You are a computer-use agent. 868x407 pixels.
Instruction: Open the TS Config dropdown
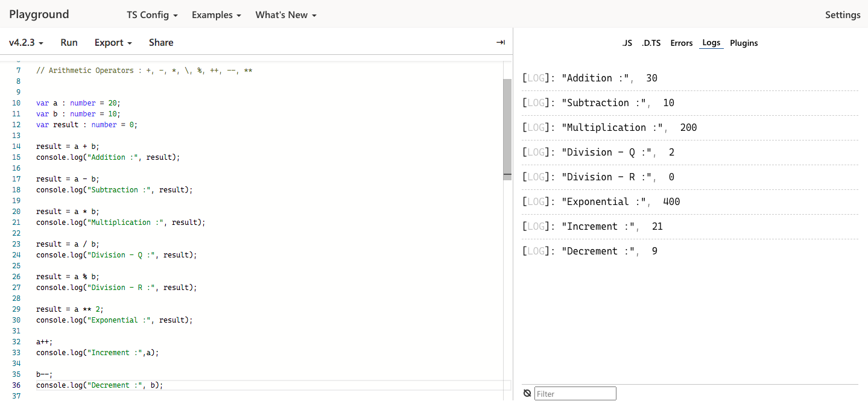152,15
